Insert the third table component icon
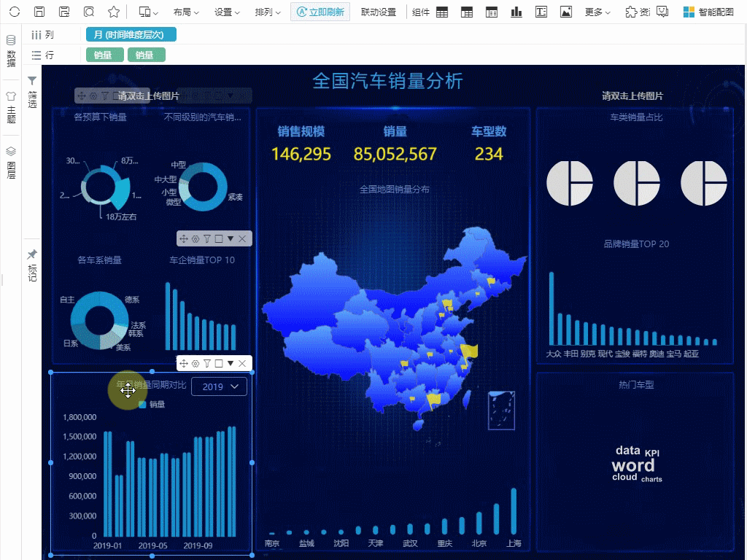The image size is (747, 560). [492, 12]
